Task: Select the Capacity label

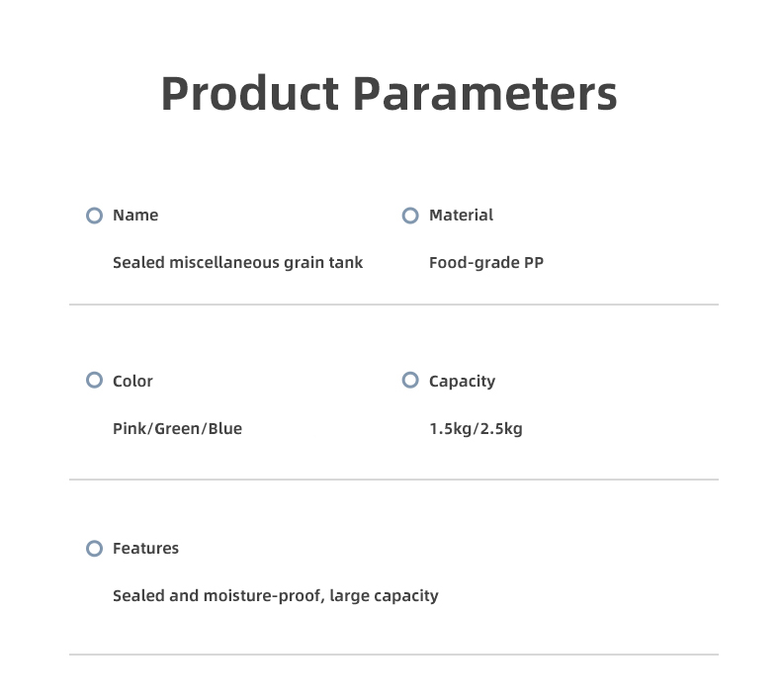Action: point(462,382)
